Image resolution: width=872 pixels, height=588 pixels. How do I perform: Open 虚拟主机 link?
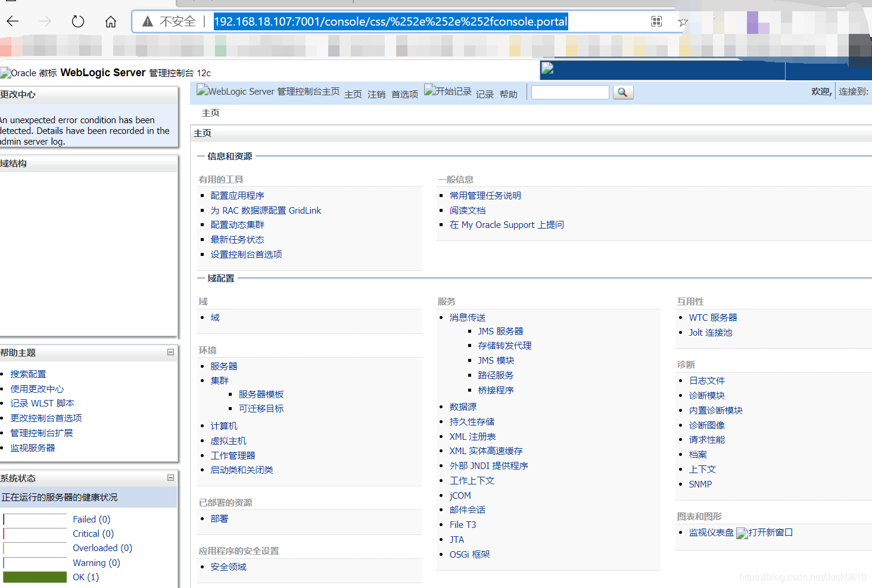tap(228, 440)
